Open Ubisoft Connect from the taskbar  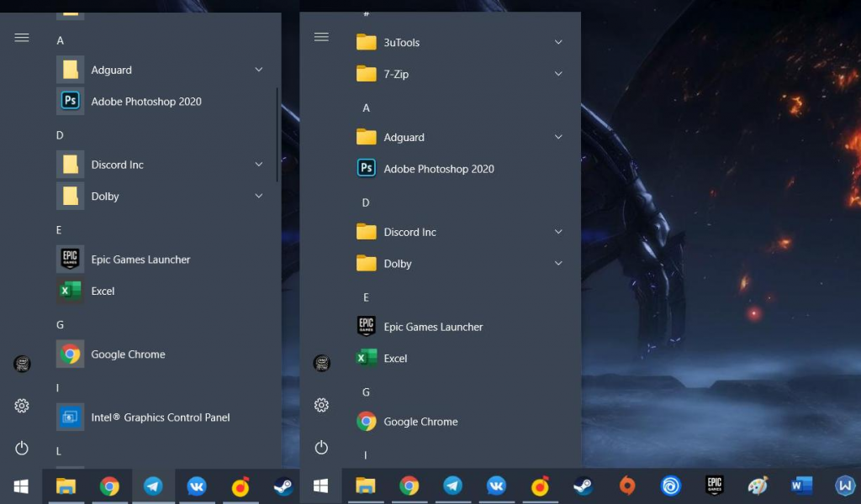tap(671, 486)
